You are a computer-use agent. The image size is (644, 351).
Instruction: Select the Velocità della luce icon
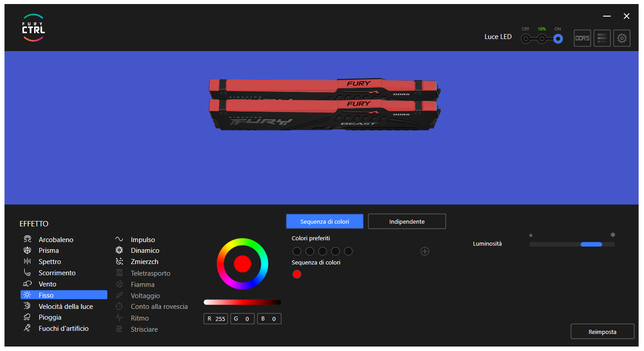pyautogui.click(x=27, y=306)
